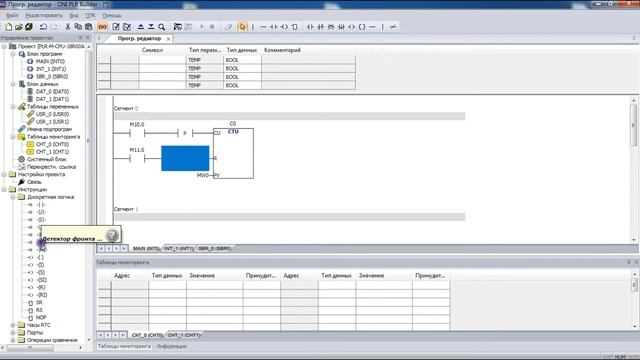Paste clipboard icon in toolbar

click(89, 27)
